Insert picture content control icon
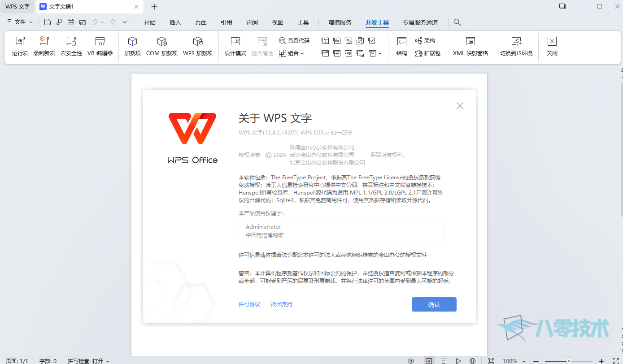623x364 pixels. (349, 41)
